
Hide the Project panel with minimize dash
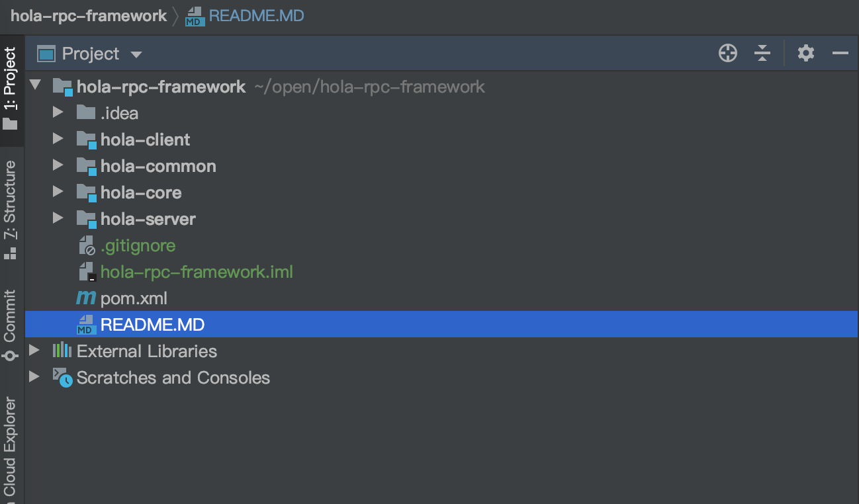[840, 54]
